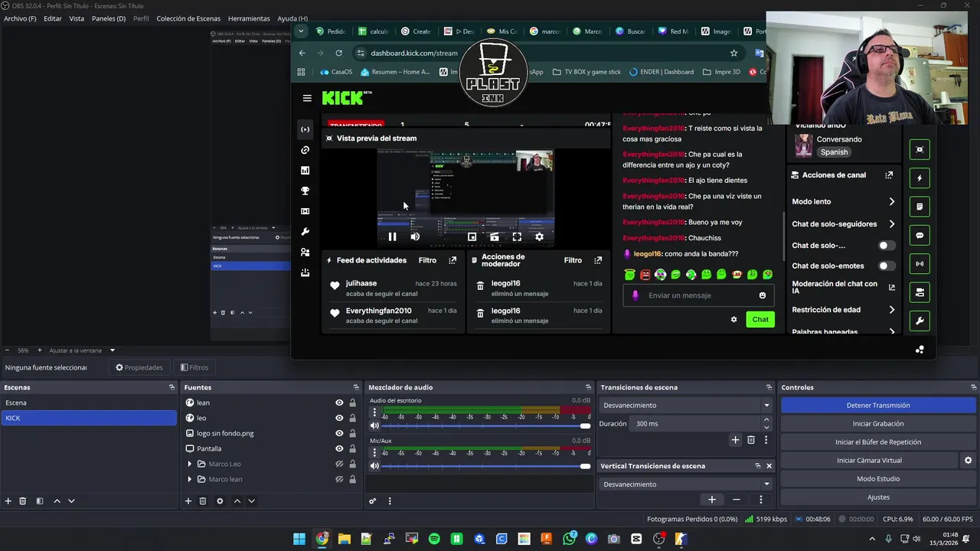The image size is (980, 551).
Task: Click Iniciar Grabación button
Action: [878, 424]
